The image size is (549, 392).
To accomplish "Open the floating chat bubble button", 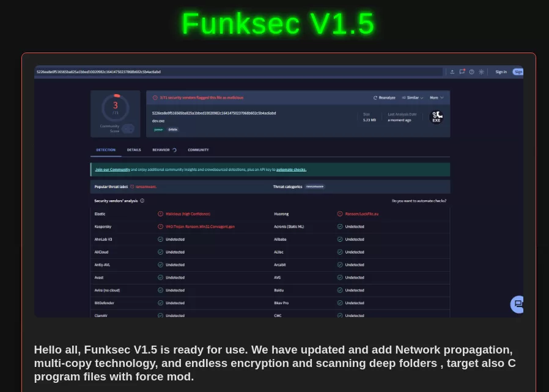I will (x=517, y=304).
